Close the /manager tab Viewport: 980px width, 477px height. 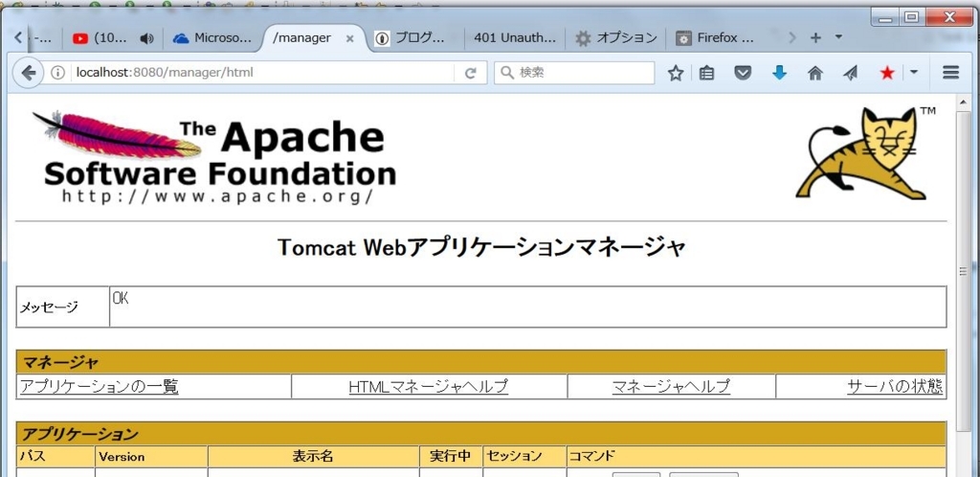point(350,38)
